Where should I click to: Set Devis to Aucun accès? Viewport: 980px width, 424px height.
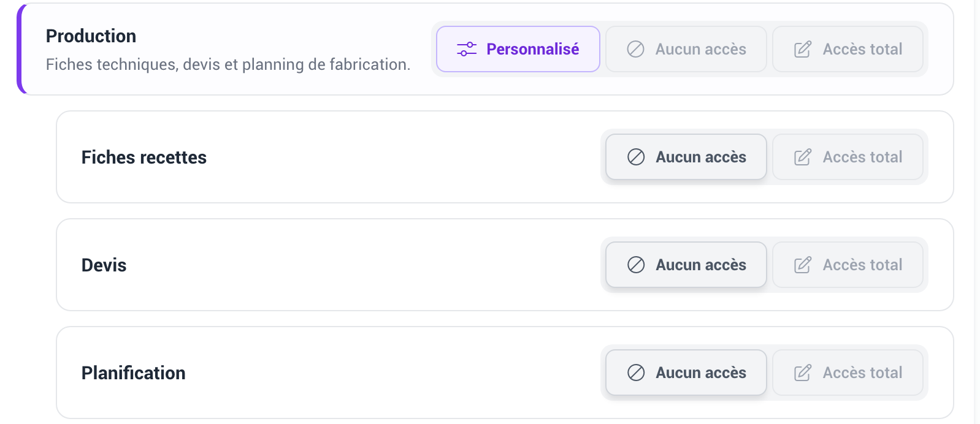[x=686, y=265]
